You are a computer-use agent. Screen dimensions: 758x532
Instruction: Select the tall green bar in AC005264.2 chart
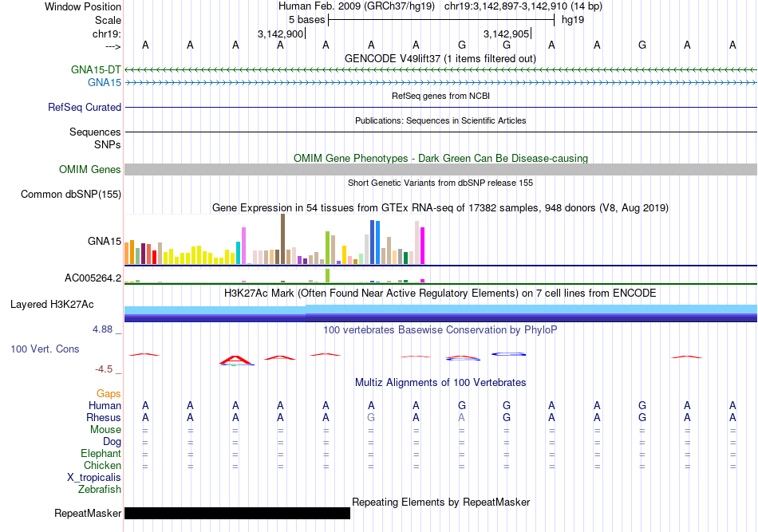[x=328, y=275]
